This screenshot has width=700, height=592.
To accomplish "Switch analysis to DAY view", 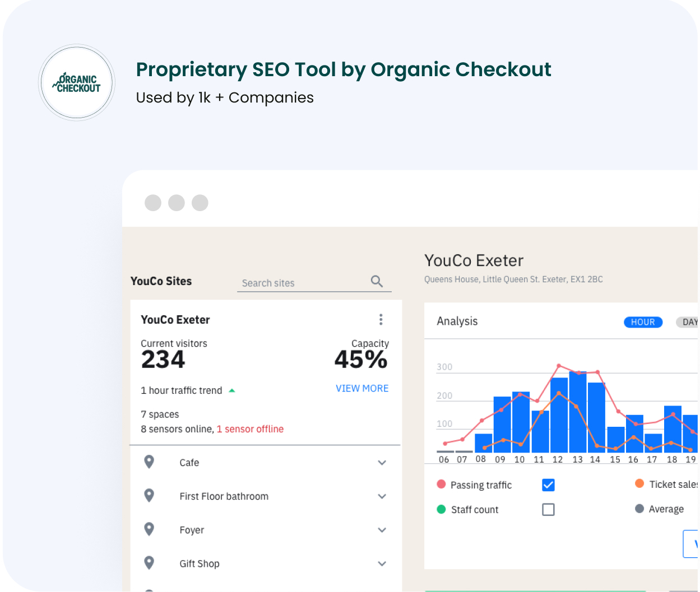I will pyautogui.click(x=688, y=322).
